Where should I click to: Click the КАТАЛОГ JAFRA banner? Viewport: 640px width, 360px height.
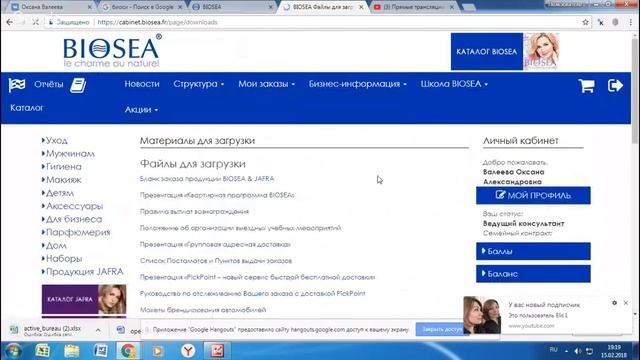pyautogui.click(x=84, y=300)
